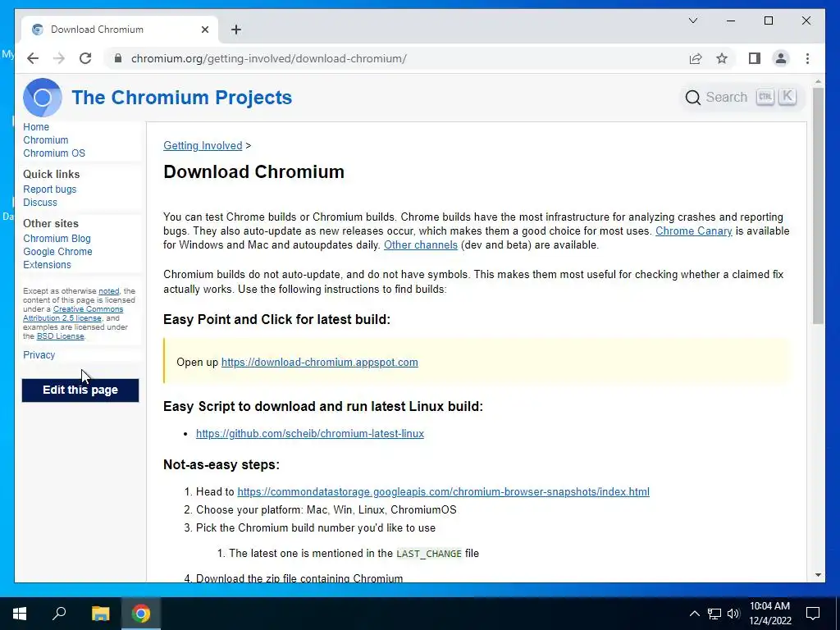Click the 'noted' license link

click(109, 291)
